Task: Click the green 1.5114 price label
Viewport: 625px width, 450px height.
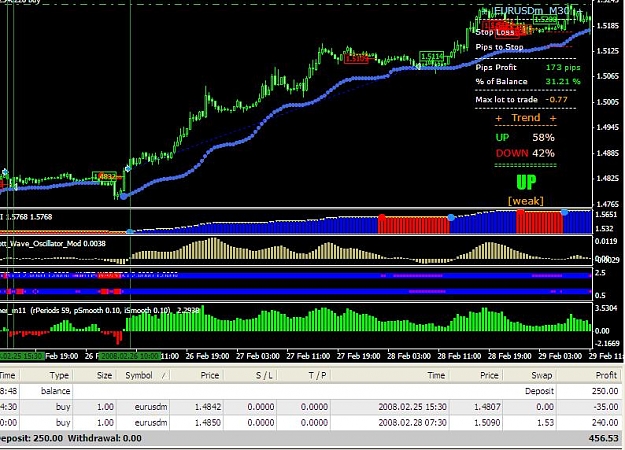Action: tap(432, 57)
